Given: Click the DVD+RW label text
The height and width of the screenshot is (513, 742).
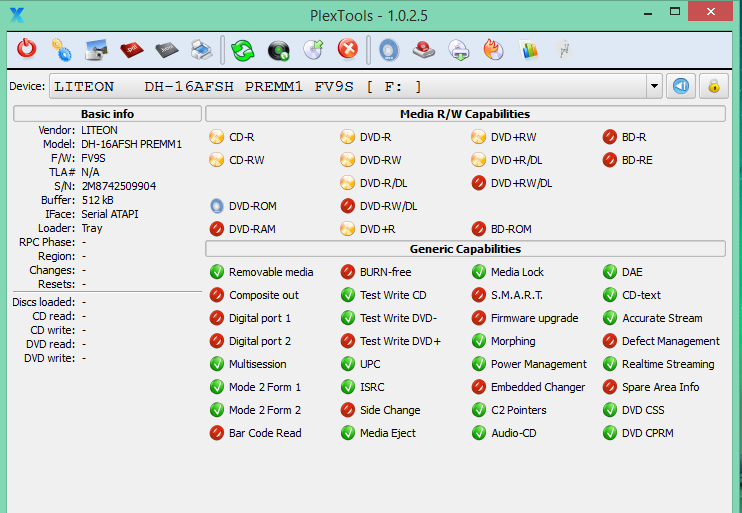Looking at the screenshot, I should [513, 137].
